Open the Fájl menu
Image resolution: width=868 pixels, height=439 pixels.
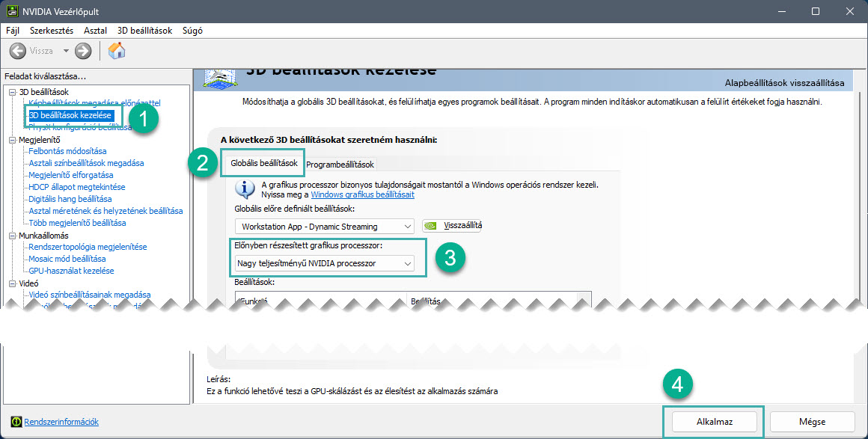tap(13, 31)
